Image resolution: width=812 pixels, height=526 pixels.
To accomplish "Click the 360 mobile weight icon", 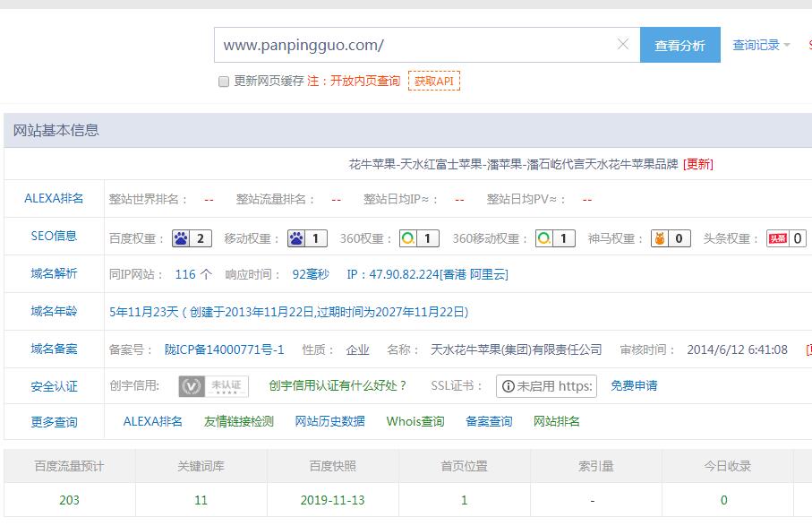I will click(x=543, y=238).
